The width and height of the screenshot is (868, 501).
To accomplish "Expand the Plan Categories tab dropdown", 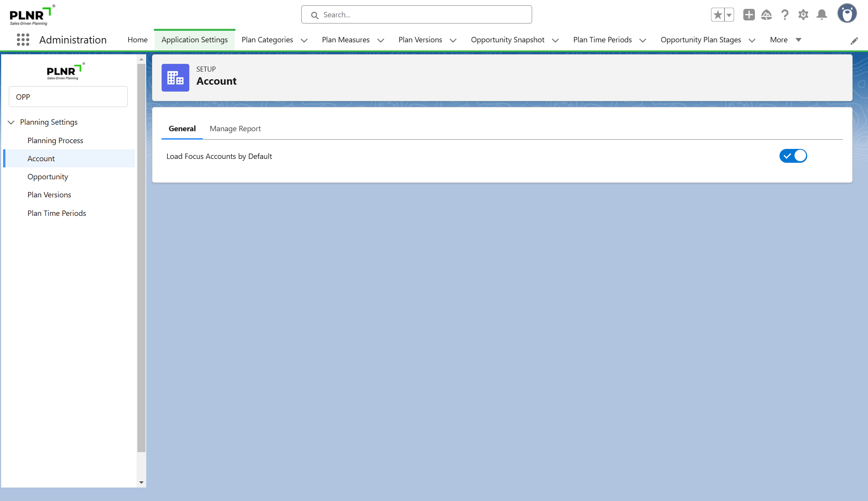I will click(304, 40).
